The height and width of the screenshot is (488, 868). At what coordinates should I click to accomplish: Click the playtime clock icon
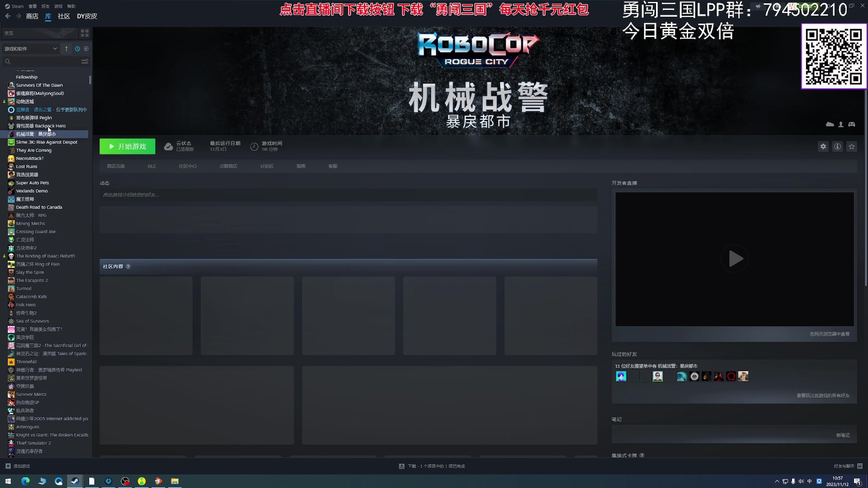[x=254, y=146]
